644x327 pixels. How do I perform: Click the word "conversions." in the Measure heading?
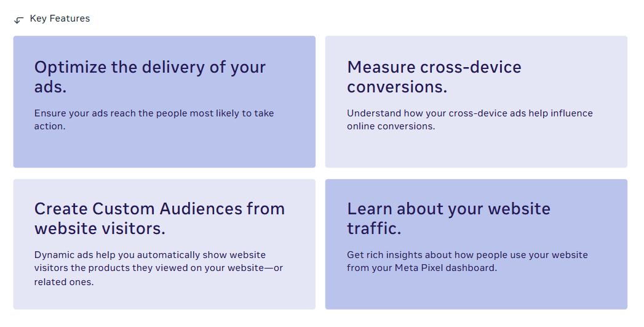(397, 87)
